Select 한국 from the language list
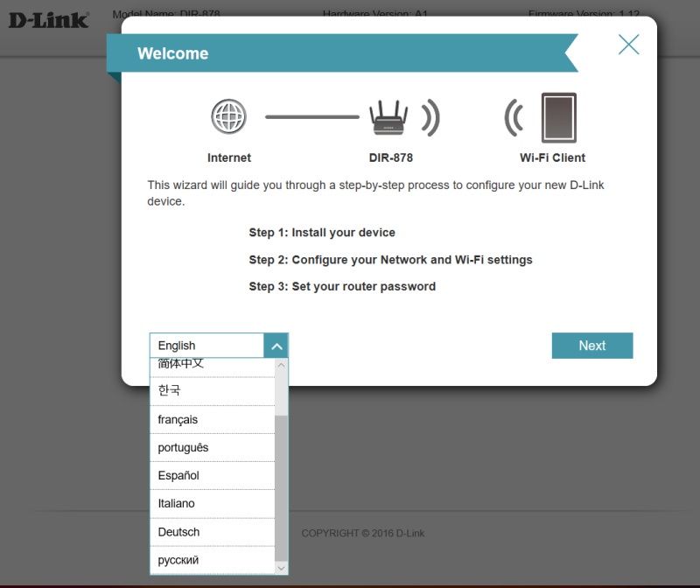 212,391
